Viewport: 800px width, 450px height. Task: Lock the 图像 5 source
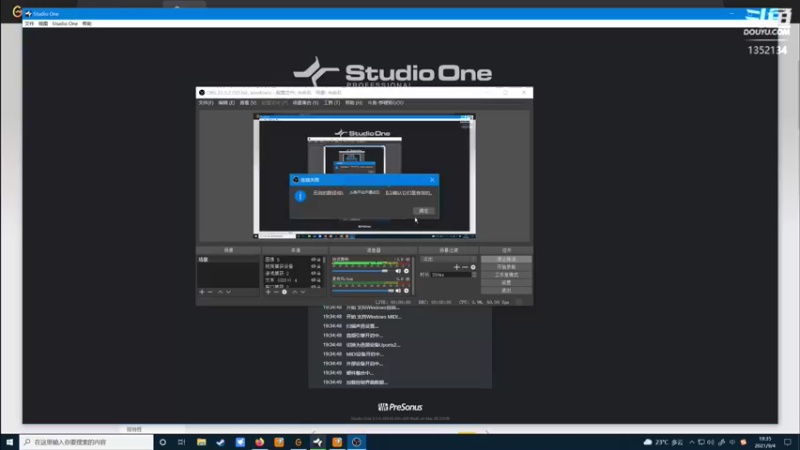click(x=319, y=260)
